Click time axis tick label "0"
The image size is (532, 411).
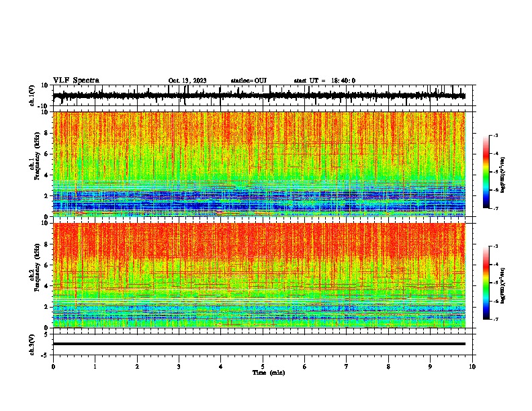[x=53, y=367]
